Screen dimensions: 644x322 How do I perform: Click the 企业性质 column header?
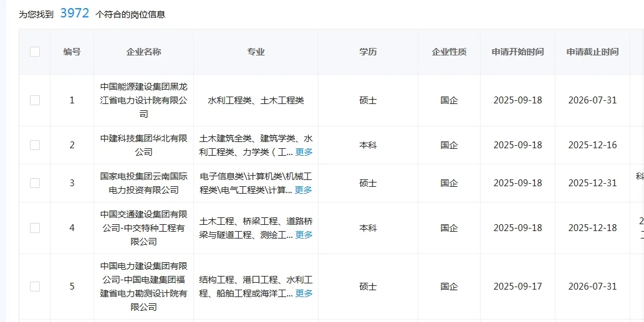coord(449,52)
